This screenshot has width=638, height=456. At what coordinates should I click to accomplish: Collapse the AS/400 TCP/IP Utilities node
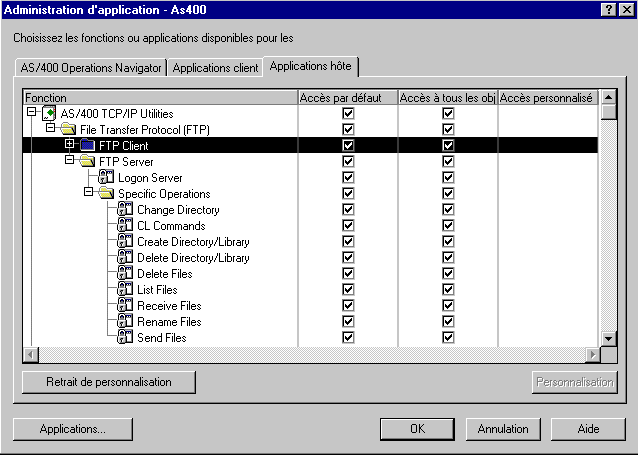[x=31, y=111]
